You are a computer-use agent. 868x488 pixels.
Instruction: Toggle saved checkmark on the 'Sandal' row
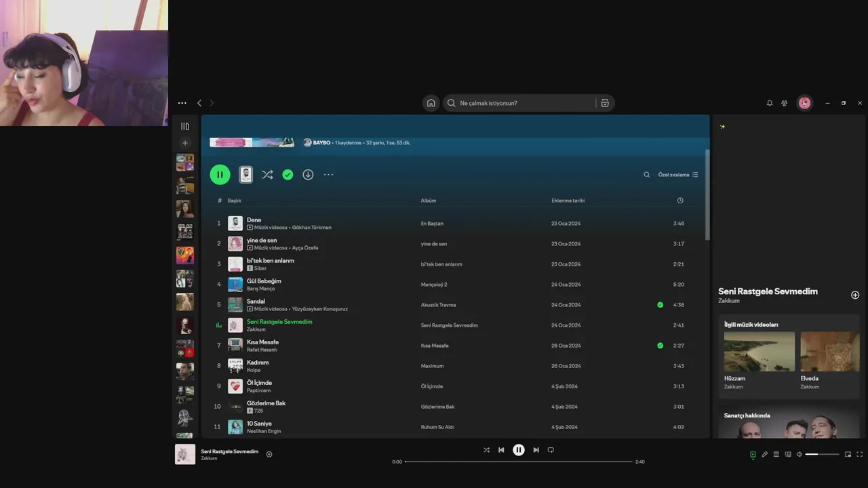pos(660,305)
